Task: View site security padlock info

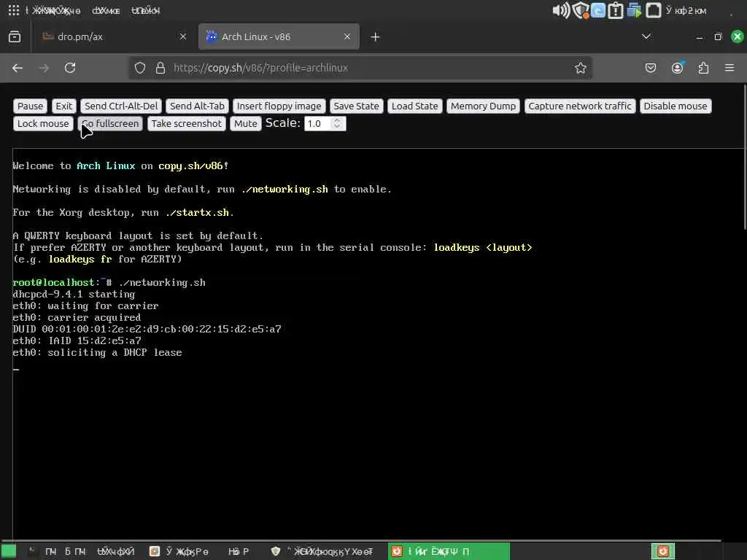Action: pyautogui.click(x=160, y=68)
